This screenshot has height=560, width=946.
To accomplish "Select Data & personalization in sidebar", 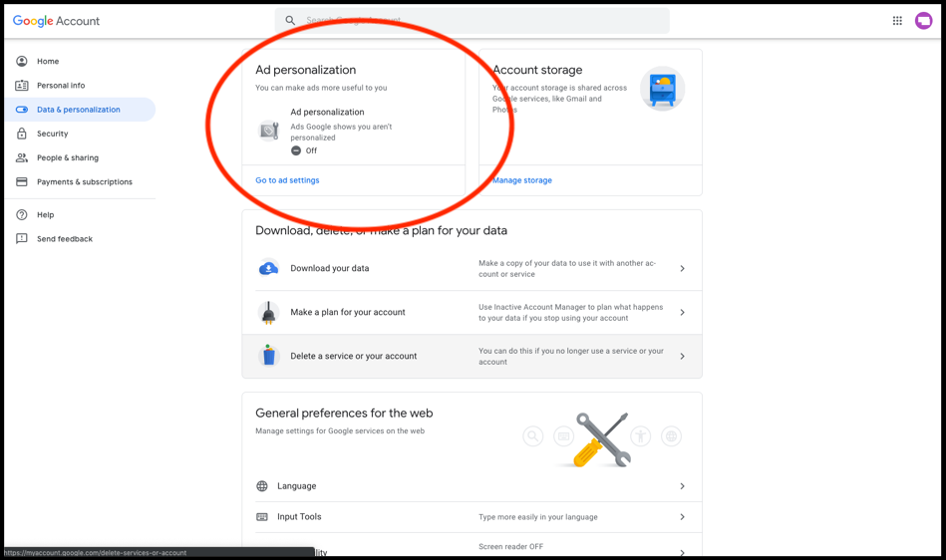I will click(x=80, y=109).
